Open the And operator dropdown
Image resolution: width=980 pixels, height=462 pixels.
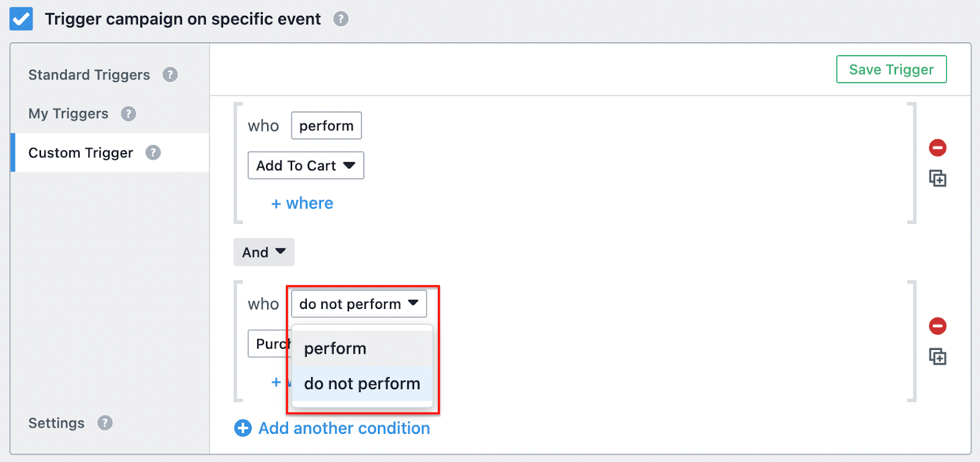pyautogui.click(x=264, y=252)
